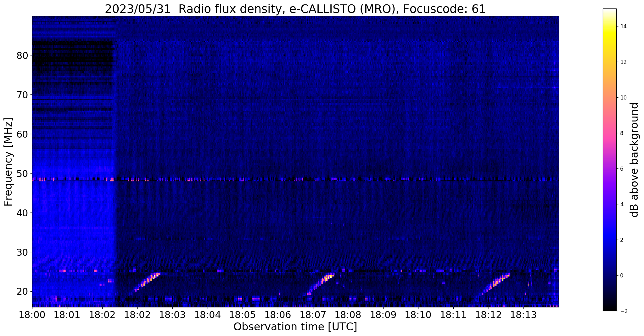
Task: Select the 18:11 time tick label
Action: tap(453, 315)
